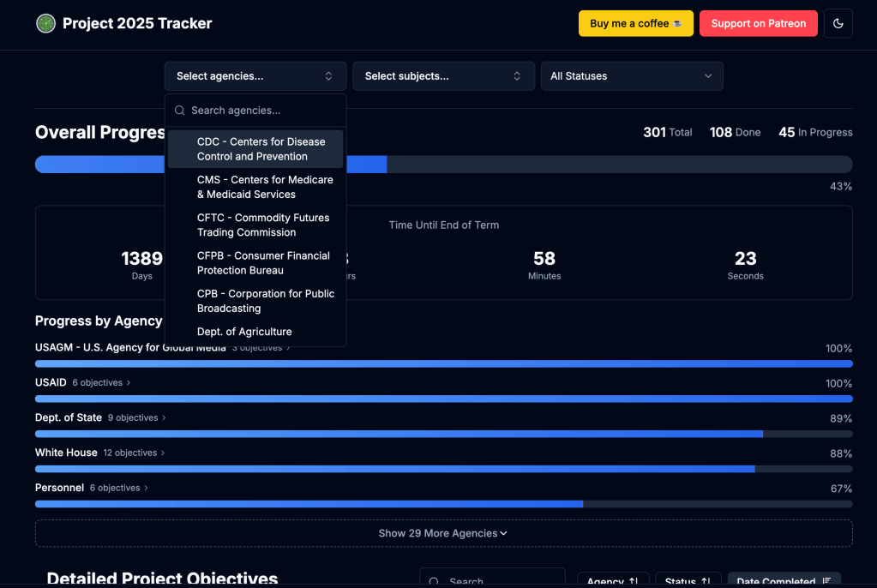Expand Show 29 More Agencies
Screen dimensions: 877x588
443,532
